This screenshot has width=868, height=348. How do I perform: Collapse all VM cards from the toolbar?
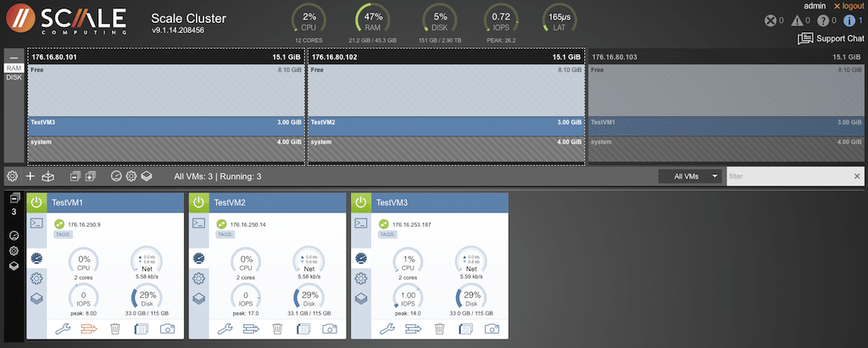pos(75,176)
